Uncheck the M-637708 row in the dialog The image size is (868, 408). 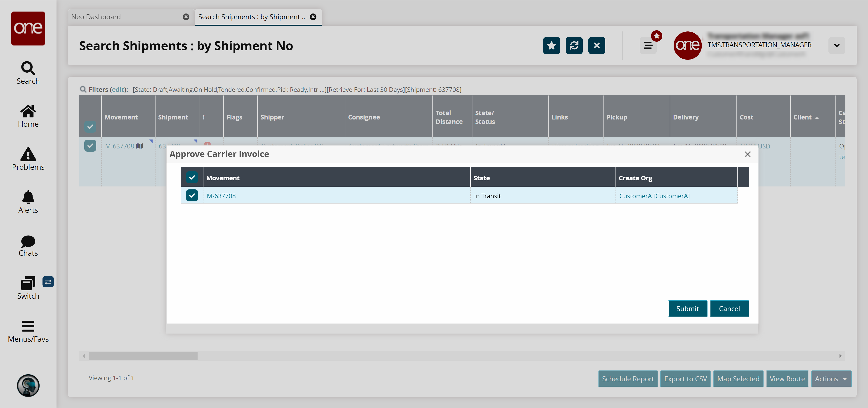pyautogui.click(x=192, y=196)
